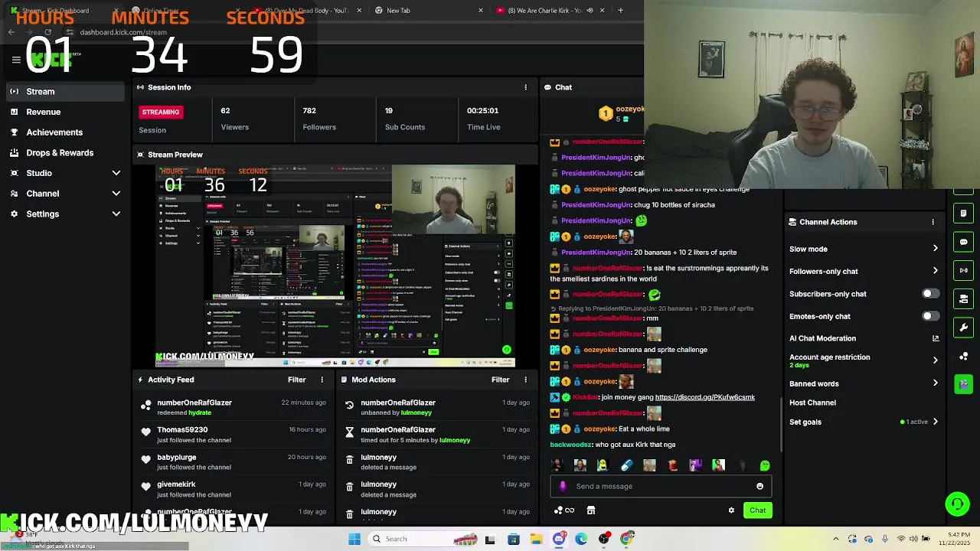Open the discord.gg invite link in chat
Screen dimensions: 980x551
coord(704,397)
